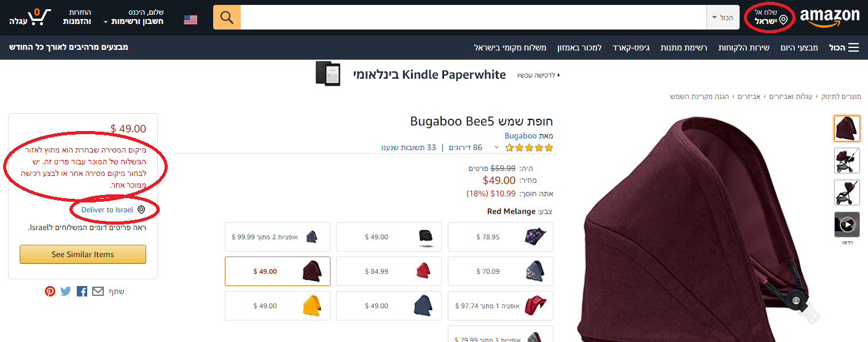The height and width of the screenshot is (342, 868).
Task: Share the product on Twitter
Action: pyautogui.click(x=66, y=292)
